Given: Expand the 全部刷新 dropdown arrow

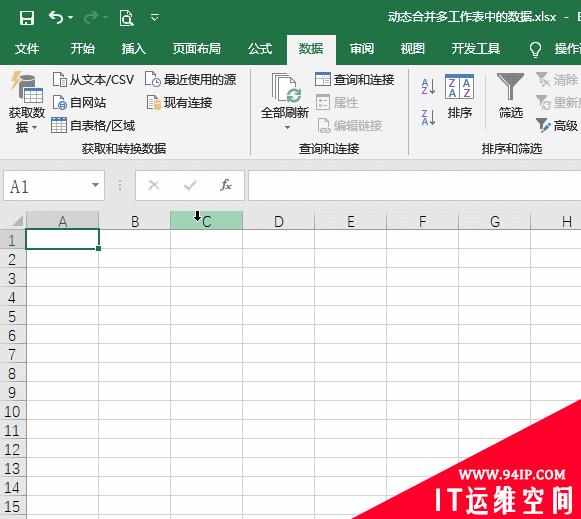Looking at the screenshot, I should [287, 127].
